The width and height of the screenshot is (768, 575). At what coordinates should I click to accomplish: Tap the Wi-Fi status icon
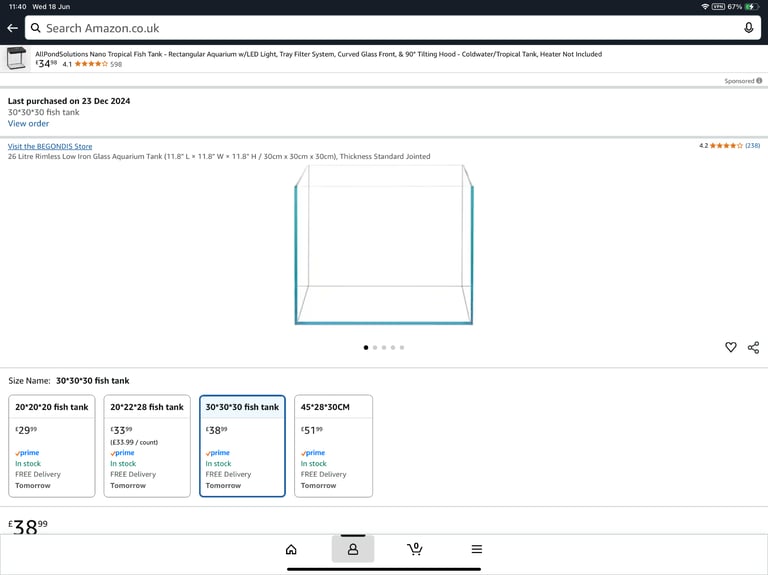pos(705,6)
